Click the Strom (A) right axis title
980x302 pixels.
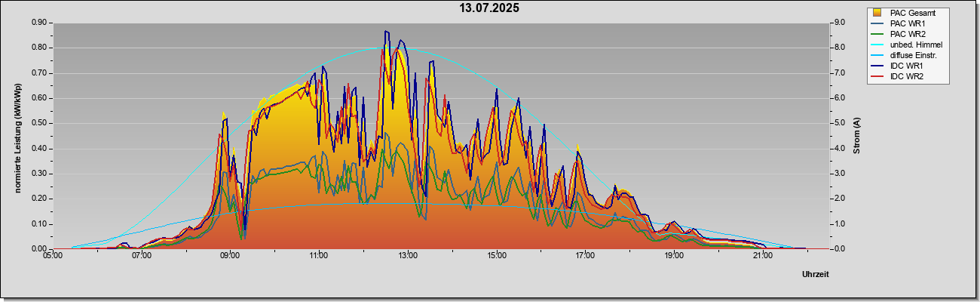coord(857,136)
